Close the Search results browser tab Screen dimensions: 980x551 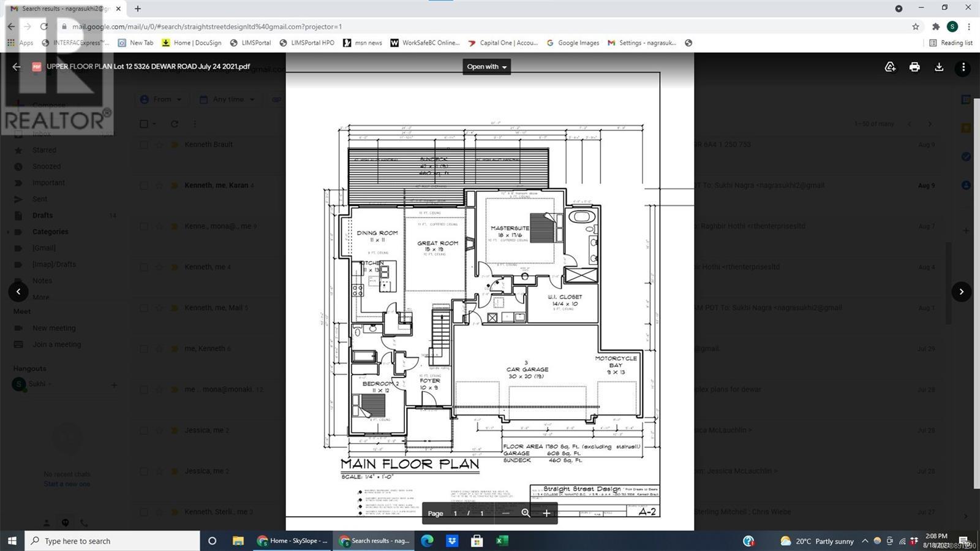118,9
